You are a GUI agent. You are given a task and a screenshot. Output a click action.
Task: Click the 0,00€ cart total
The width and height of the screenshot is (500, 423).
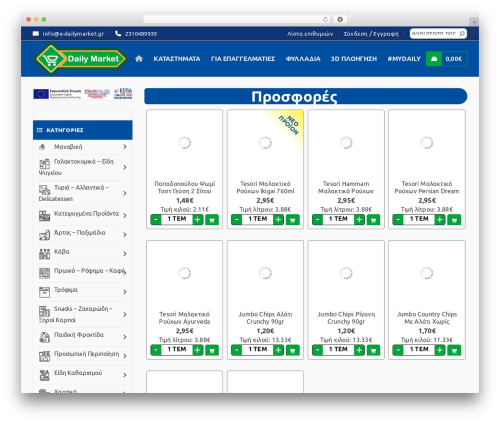(454, 59)
